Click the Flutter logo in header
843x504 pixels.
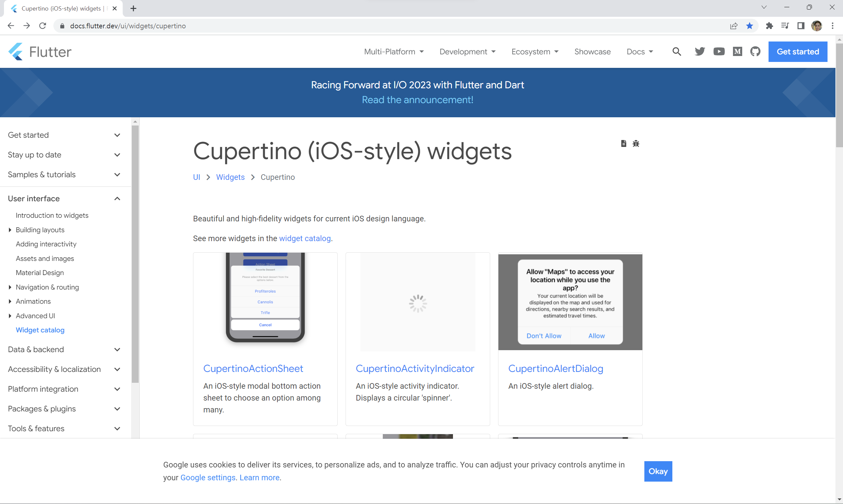[40, 52]
